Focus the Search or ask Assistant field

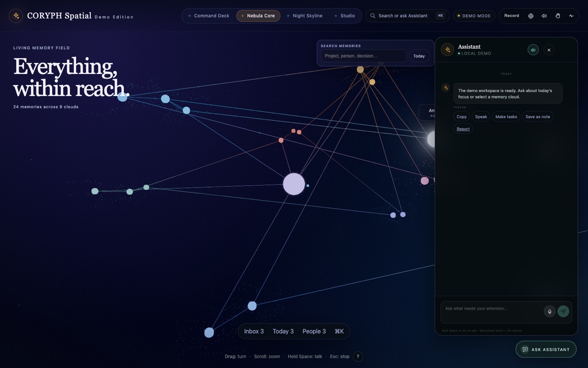point(407,16)
